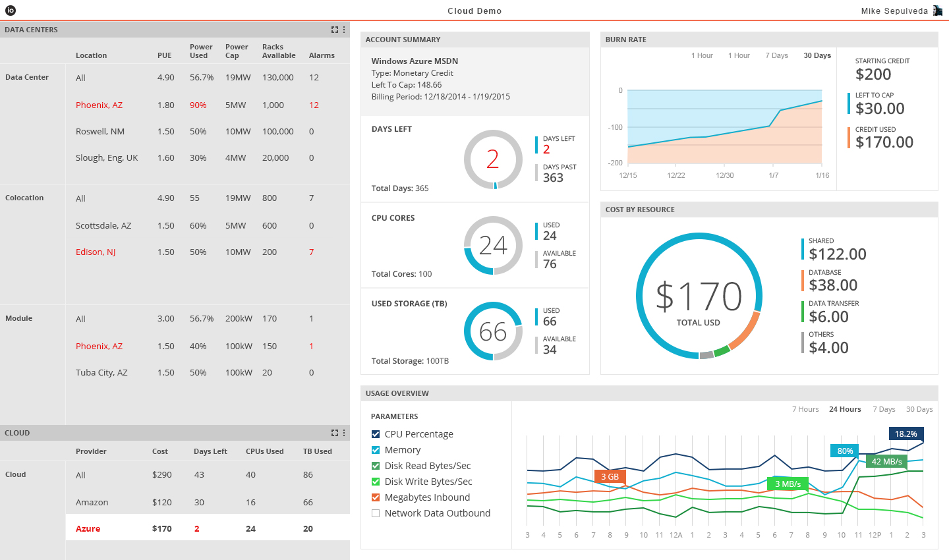Open the Edison, NJ location link
Image resolution: width=949 pixels, height=560 pixels.
pyautogui.click(x=96, y=252)
